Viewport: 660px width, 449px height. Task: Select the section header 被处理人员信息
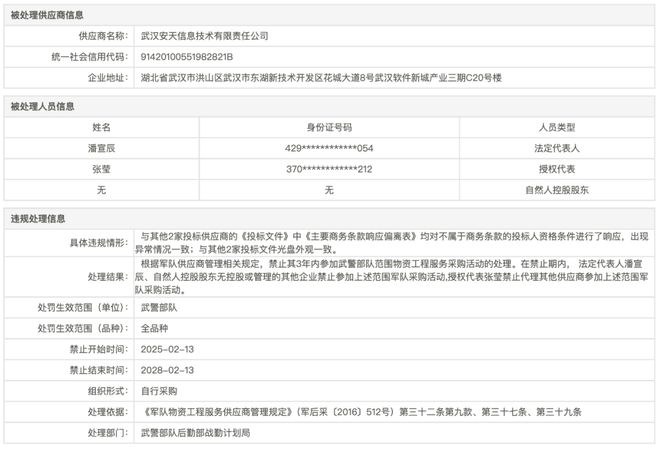click(x=42, y=106)
